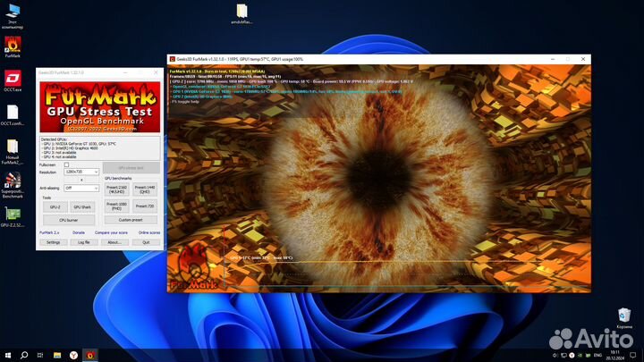Click the Windows Start button
The image size is (644, 362).
point(7,355)
